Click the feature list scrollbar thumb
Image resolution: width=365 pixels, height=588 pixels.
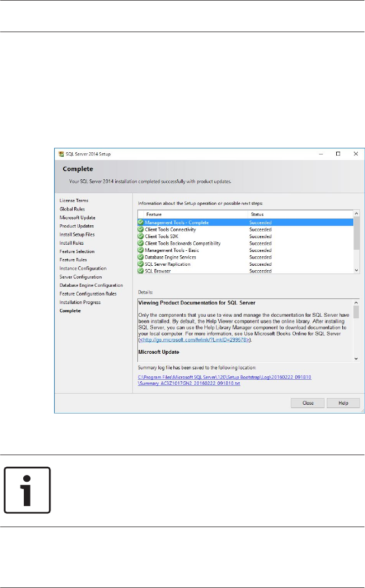coord(356,233)
